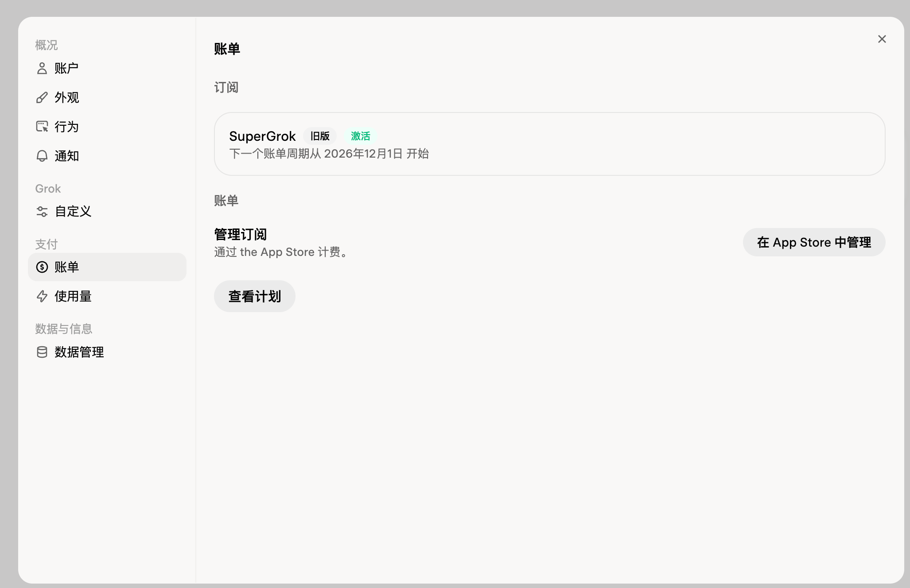Click the SuperGrok plan name
The width and height of the screenshot is (910, 588).
(x=262, y=136)
